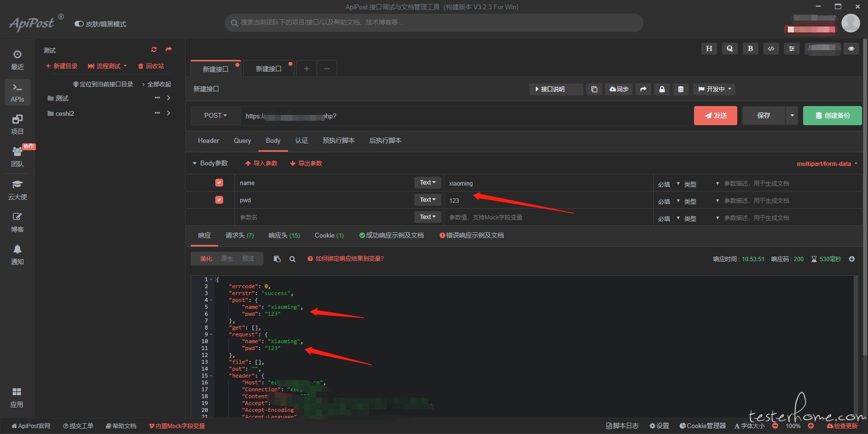This screenshot has height=434, width=868.
Task: Insert heading with the H toolbar icon
Action: click(709, 48)
